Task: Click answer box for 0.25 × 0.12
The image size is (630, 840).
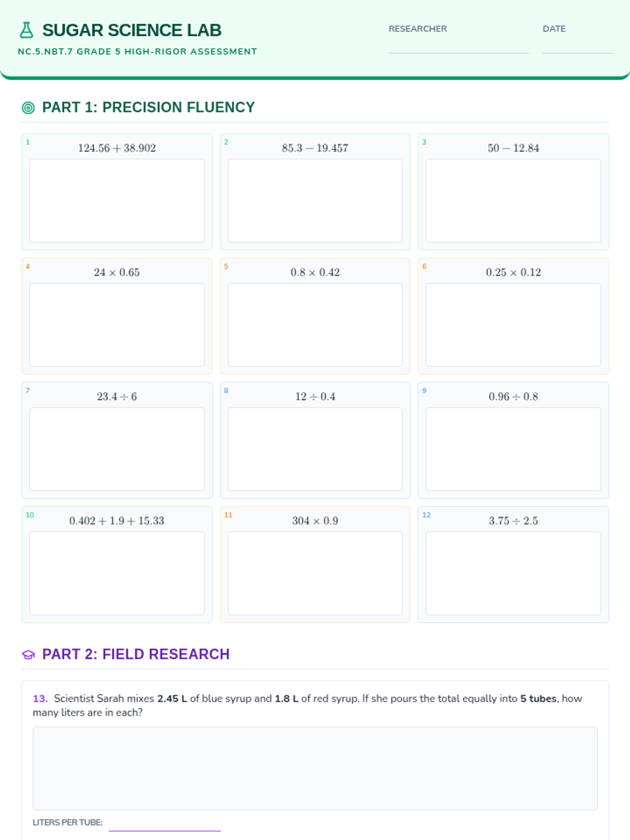Action: pyautogui.click(x=513, y=325)
